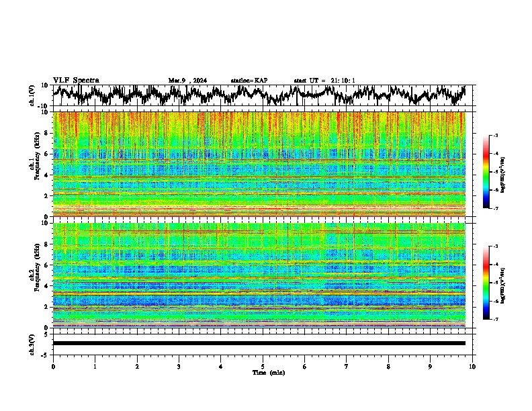Screen dimensions: 532x411
Task: Click the "4" kHz tick on ch.1 axis
Action: coord(47,175)
